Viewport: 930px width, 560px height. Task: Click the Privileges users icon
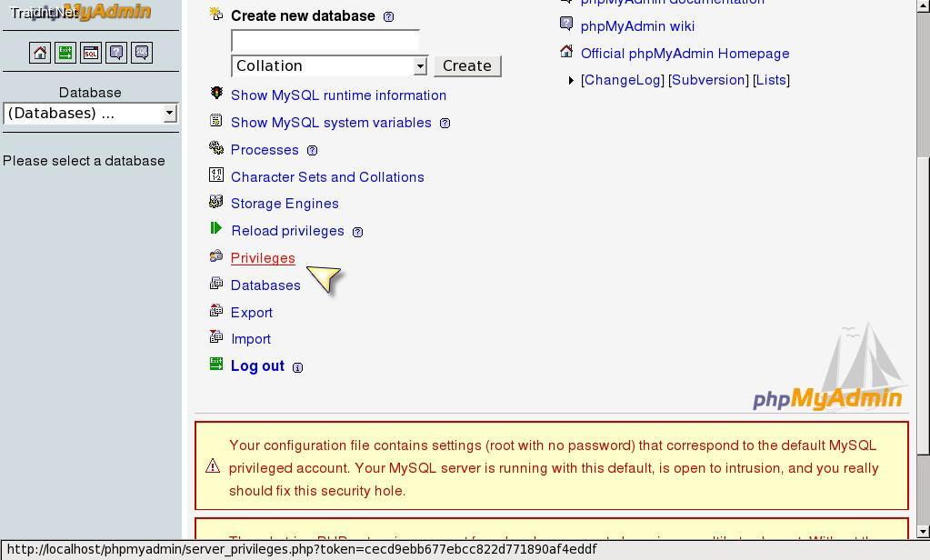[215, 256]
